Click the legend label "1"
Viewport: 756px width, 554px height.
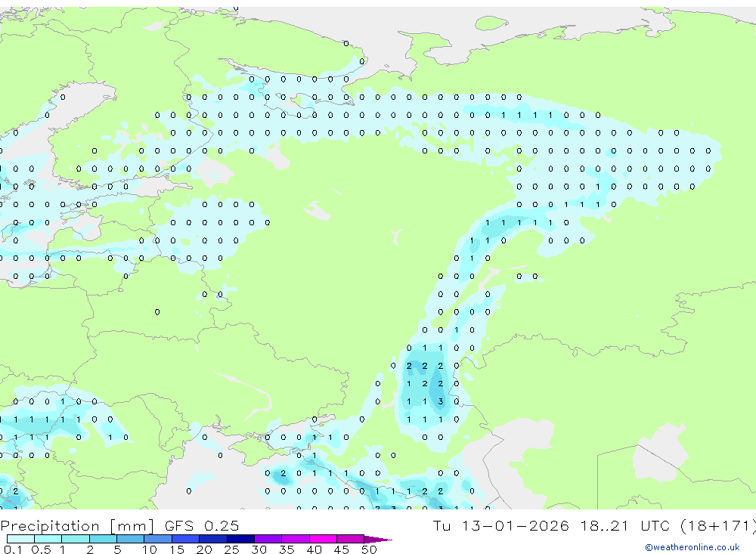tap(62, 549)
